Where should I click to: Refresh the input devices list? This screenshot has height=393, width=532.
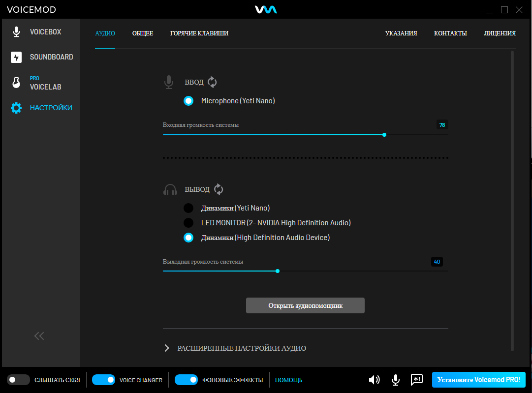[212, 82]
